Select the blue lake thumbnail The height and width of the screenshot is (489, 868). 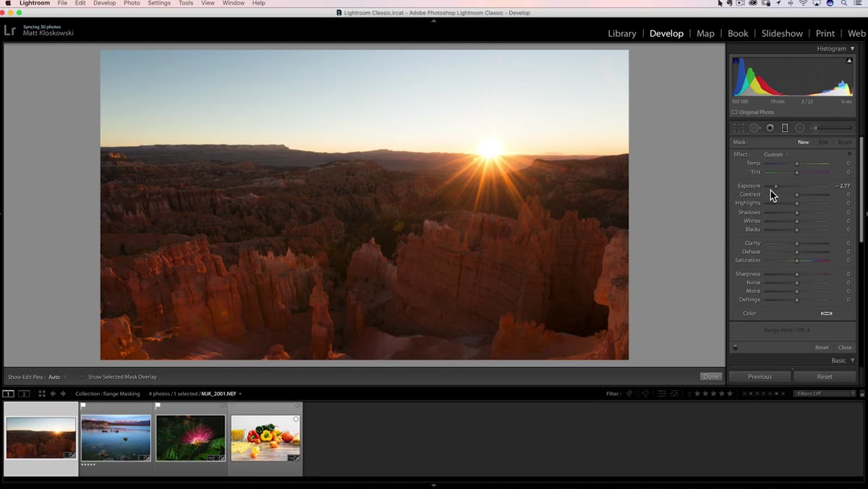pyautogui.click(x=116, y=438)
